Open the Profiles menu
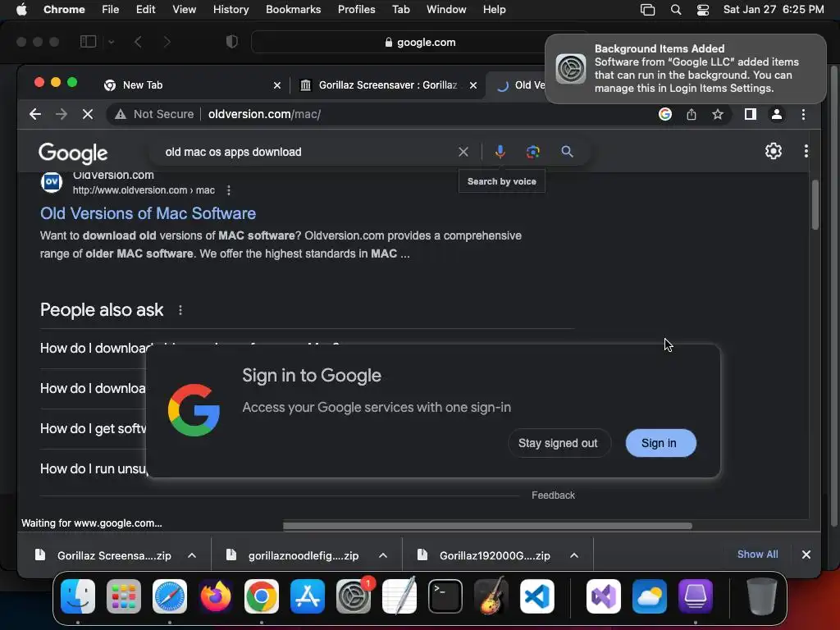Image resolution: width=840 pixels, height=630 pixels. [356, 10]
